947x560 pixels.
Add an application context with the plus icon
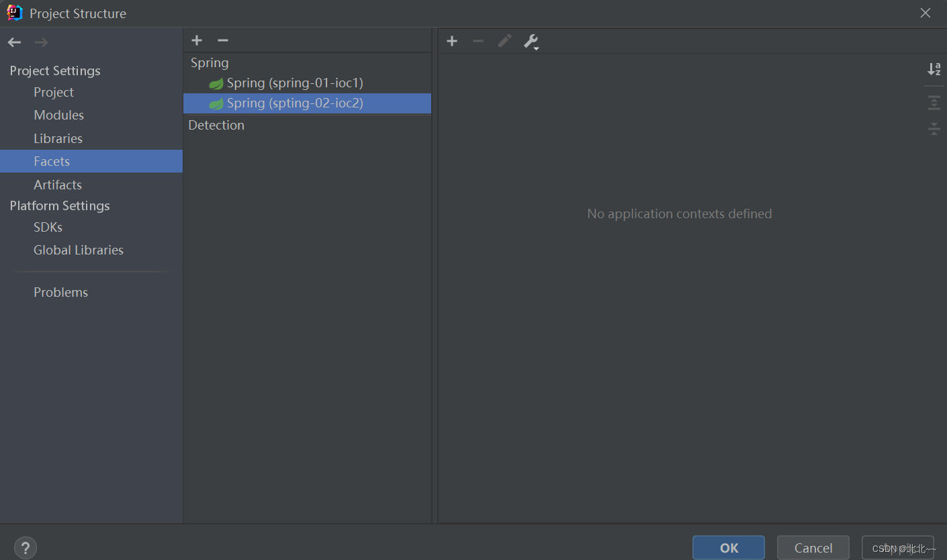coord(452,42)
